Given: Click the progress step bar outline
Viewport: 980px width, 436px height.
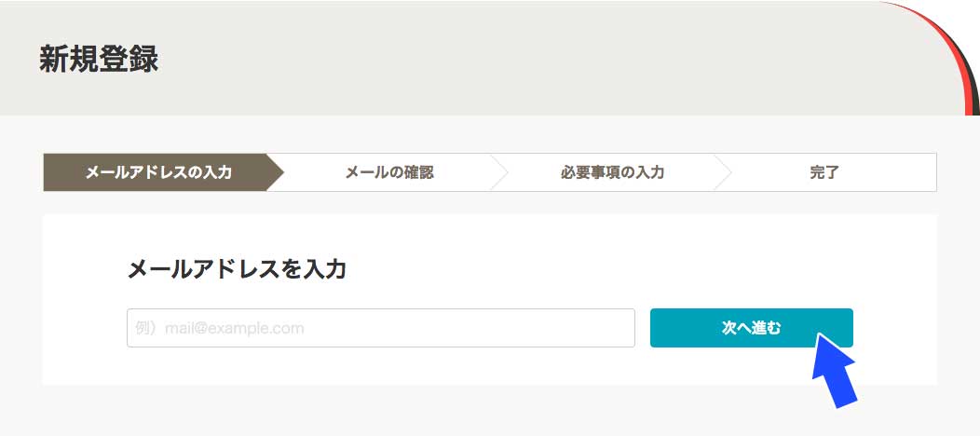Looking at the screenshot, I should tap(490, 172).
